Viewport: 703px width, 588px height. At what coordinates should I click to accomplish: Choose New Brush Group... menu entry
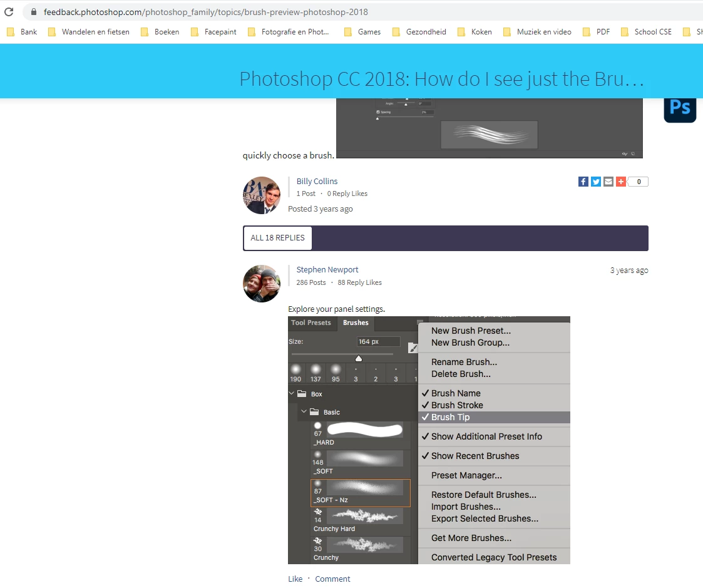470,343
